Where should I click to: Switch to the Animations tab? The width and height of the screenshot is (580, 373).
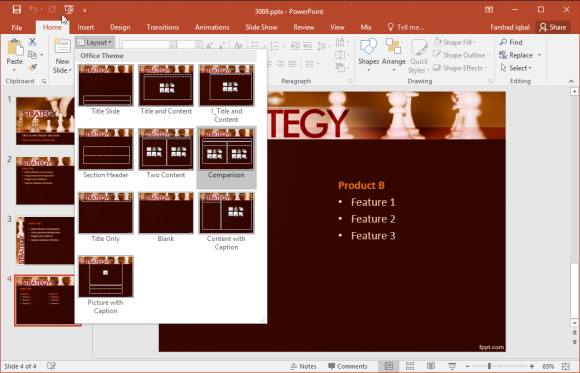click(212, 27)
